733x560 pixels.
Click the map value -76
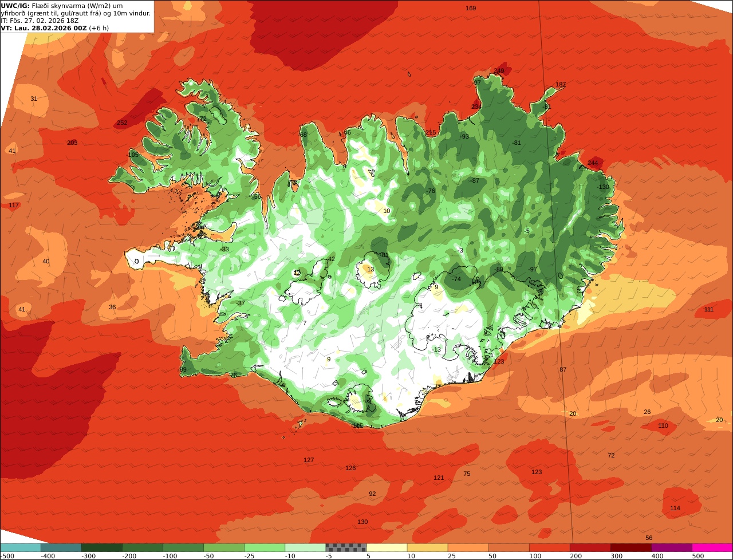(430, 191)
